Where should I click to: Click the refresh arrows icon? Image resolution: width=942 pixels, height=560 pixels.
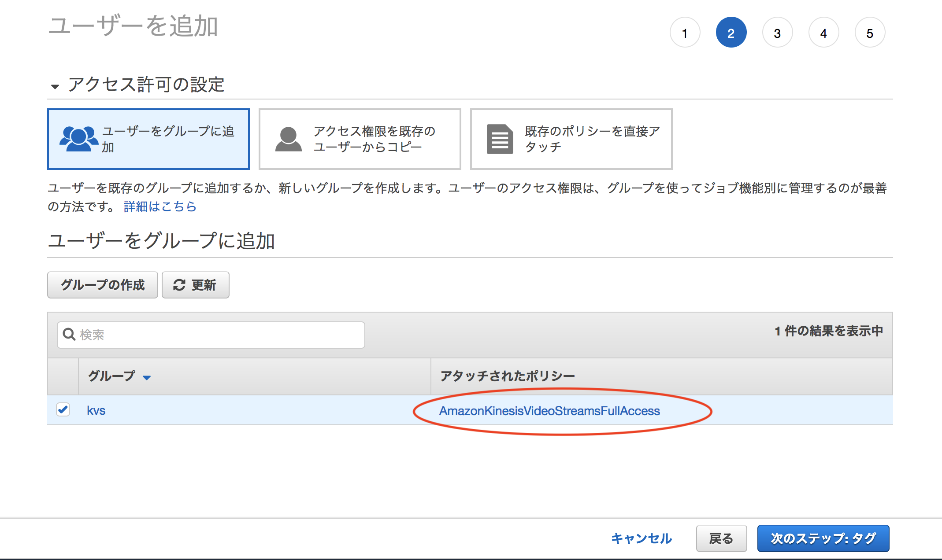click(x=179, y=285)
